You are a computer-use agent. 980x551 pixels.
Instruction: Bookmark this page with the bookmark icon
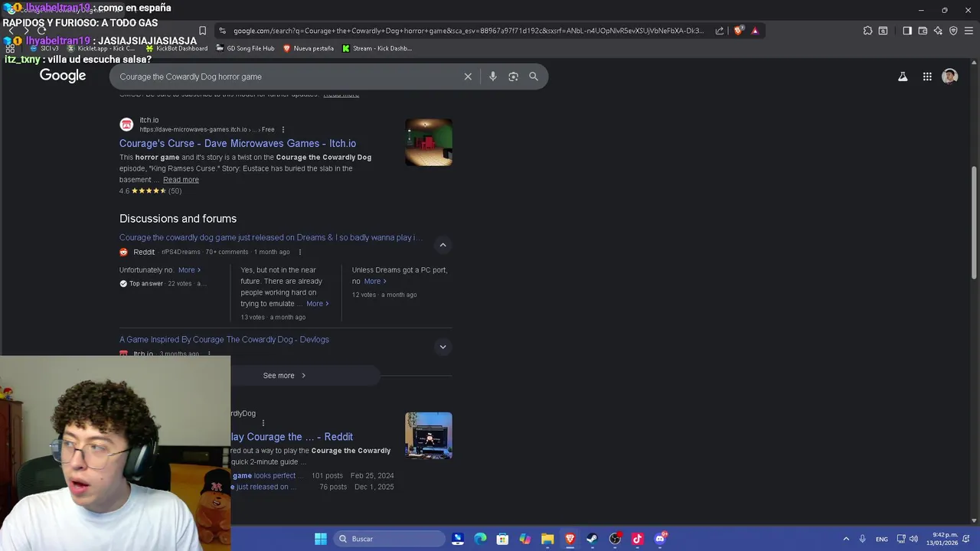[202, 31]
